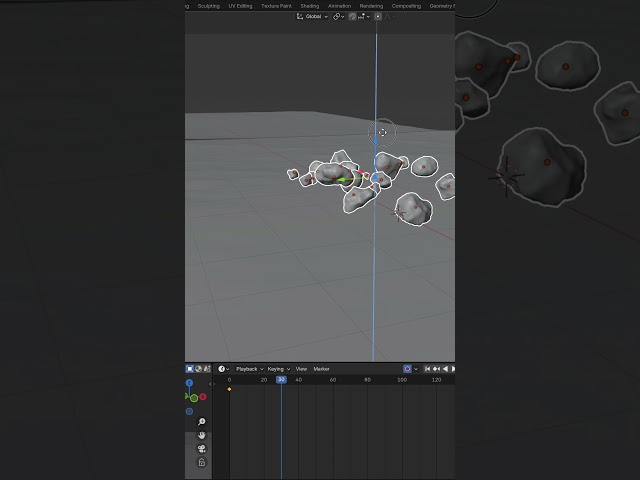Select the rendered shading mode icon
The width and height of the screenshot is (640, 480).
point(207,369)
